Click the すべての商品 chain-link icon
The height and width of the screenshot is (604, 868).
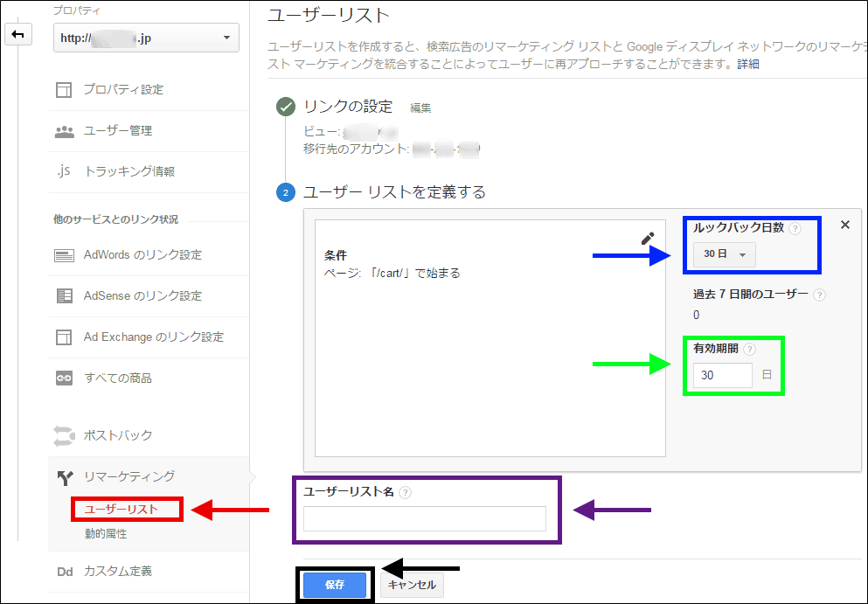click(64, 378)
